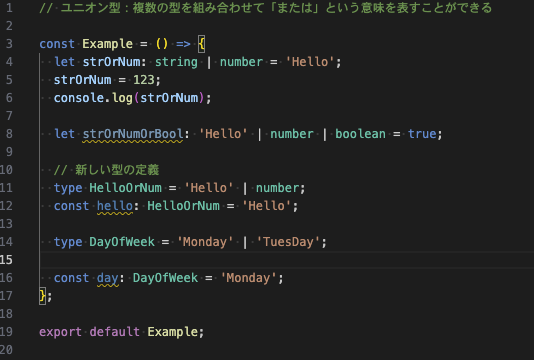Click the Japanese comment on line 1
This screenshot has height=360, width=534.
(x=266, y=8)
